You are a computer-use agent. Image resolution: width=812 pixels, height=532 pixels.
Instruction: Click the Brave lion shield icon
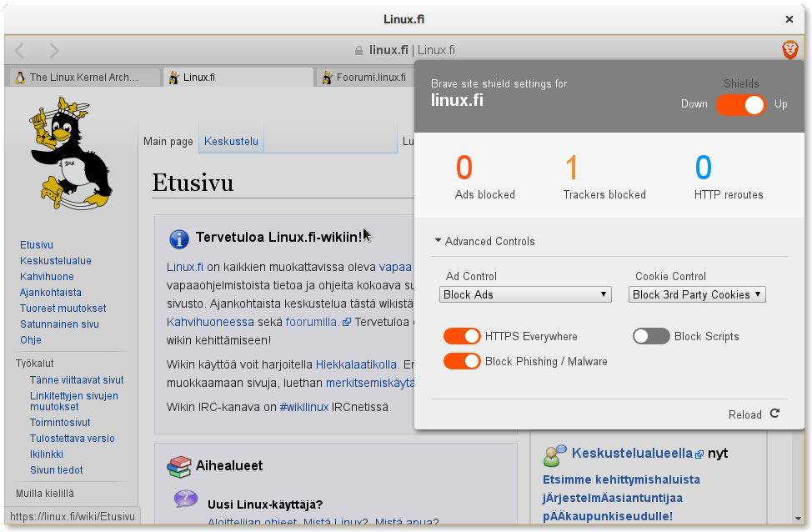(789, 50)
